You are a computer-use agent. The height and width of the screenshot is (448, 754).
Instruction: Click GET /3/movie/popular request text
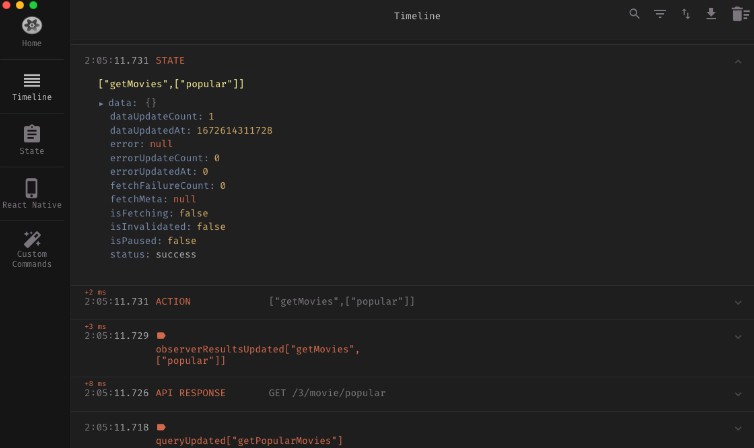coord(327,393)
